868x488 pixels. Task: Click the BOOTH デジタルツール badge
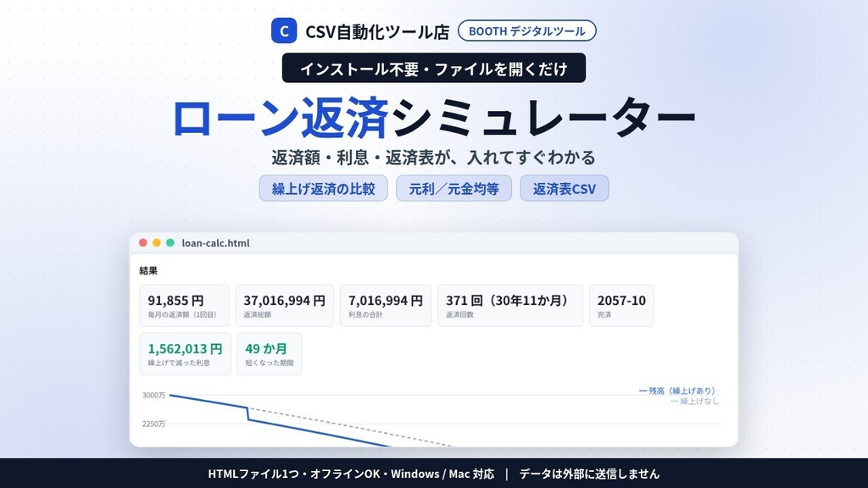(527, 30)
